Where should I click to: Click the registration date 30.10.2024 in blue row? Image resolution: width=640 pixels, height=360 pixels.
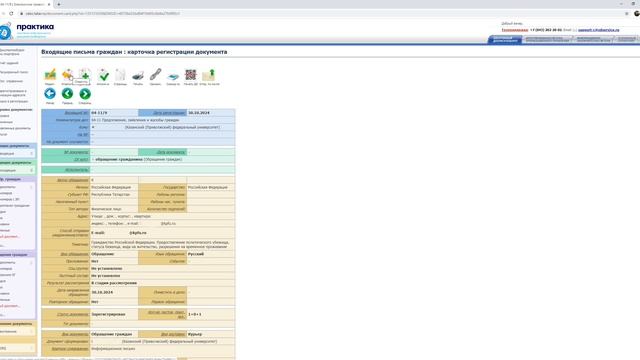coord(199,113)
